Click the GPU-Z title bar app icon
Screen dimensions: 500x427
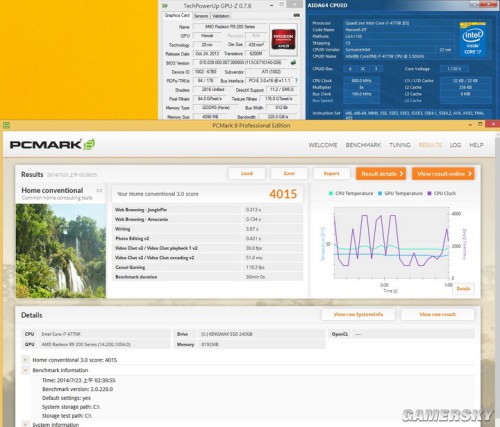[x=165, y=6]
